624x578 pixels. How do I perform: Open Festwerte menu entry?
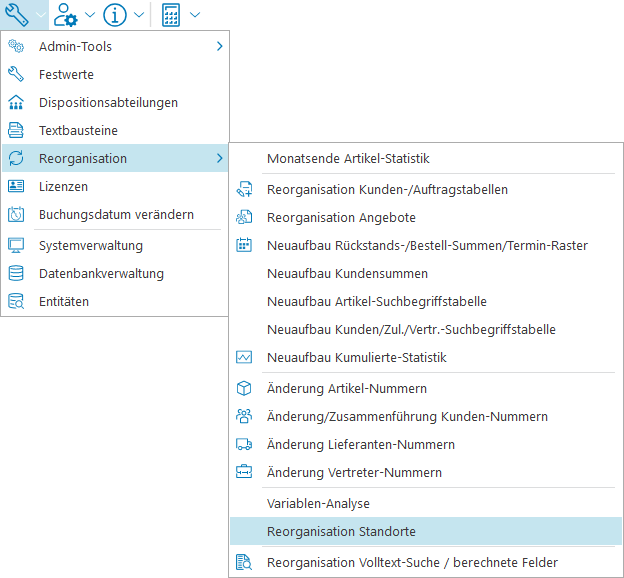click(x=66, y=74)
